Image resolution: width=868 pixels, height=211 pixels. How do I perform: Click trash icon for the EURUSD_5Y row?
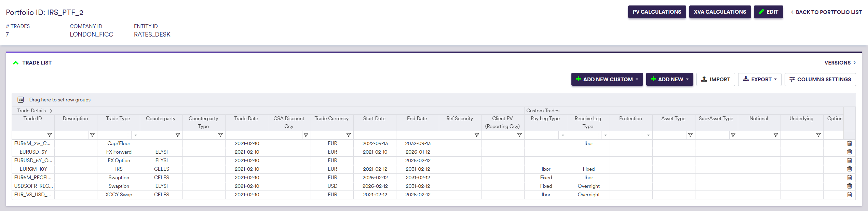point(849,152)
